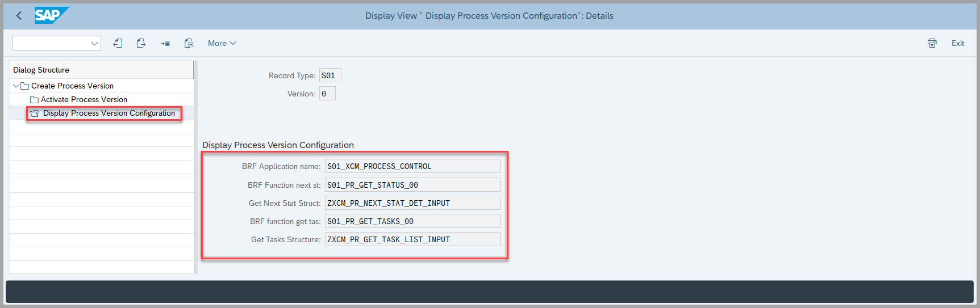Click the Activate Process Version folder icon

(34, 100)
